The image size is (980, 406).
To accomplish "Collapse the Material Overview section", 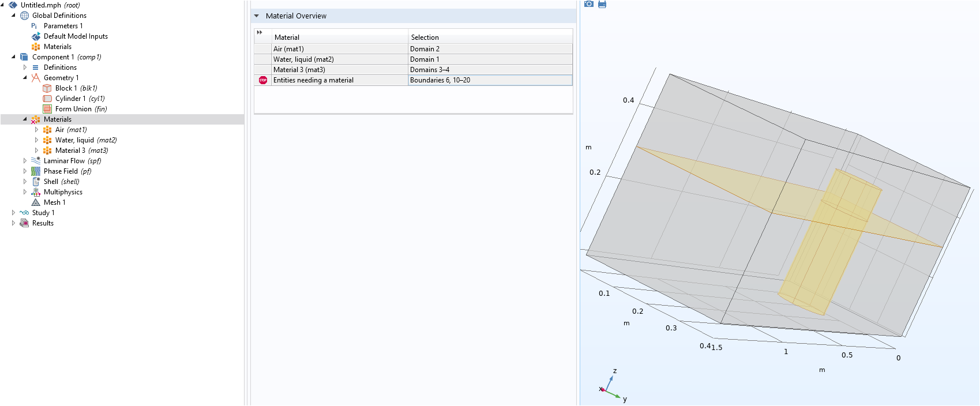I will coord(257,16).
